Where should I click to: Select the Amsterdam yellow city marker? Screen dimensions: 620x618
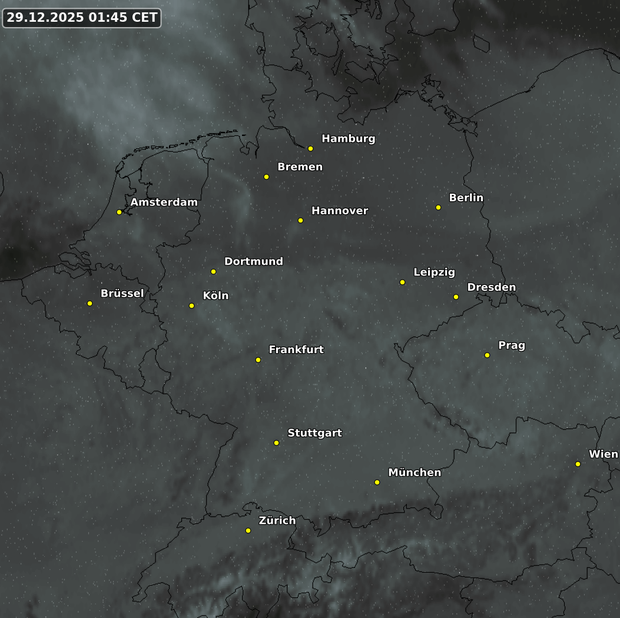coord(119,212)
